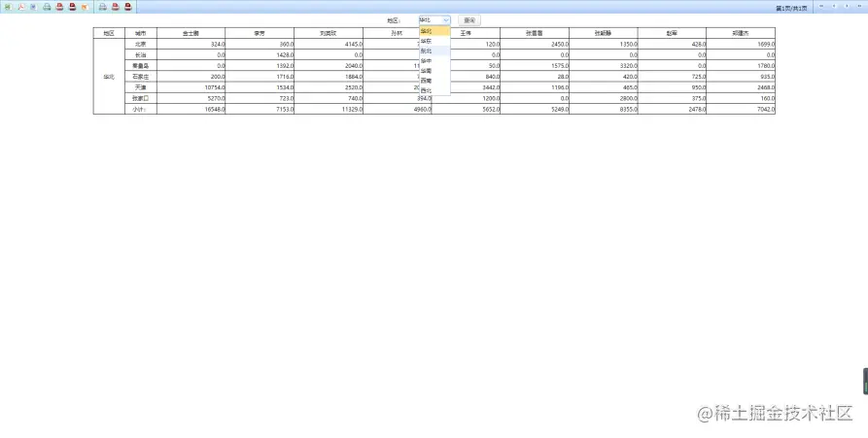
Task: Select 西北 in the region dropdown
Action: [x=434, y=90]
